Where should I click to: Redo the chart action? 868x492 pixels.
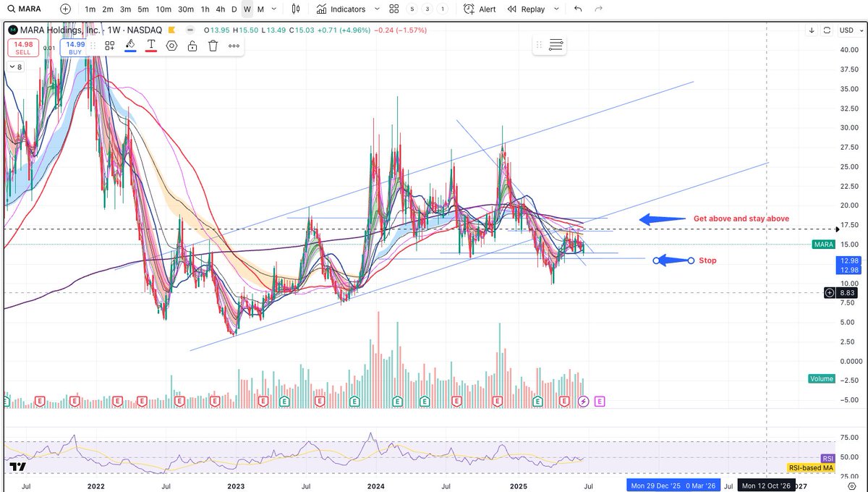point(598,9)
